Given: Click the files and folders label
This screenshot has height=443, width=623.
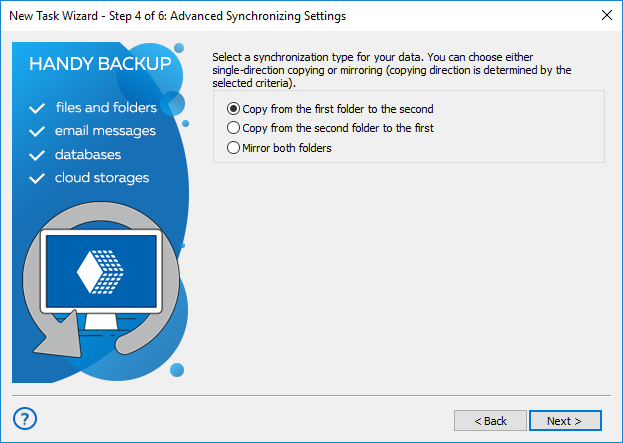Looking at the screenshot, I should coord(106,107).
